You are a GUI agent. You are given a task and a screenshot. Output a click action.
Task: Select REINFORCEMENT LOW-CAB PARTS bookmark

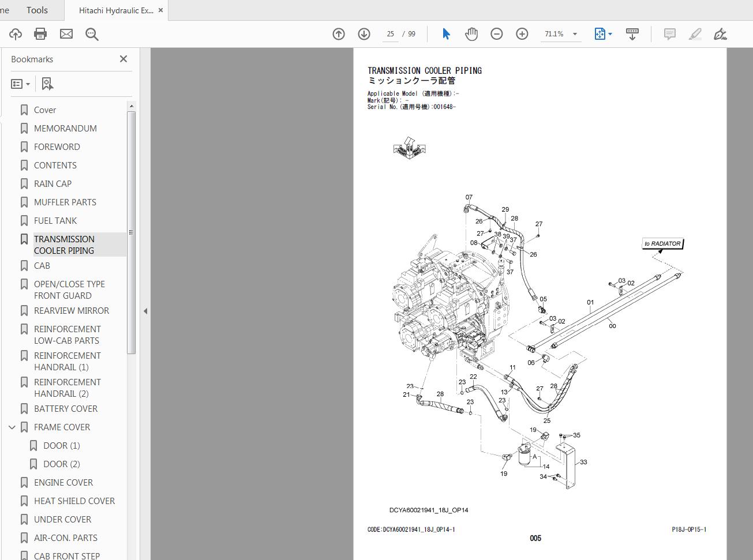point(68,335)
